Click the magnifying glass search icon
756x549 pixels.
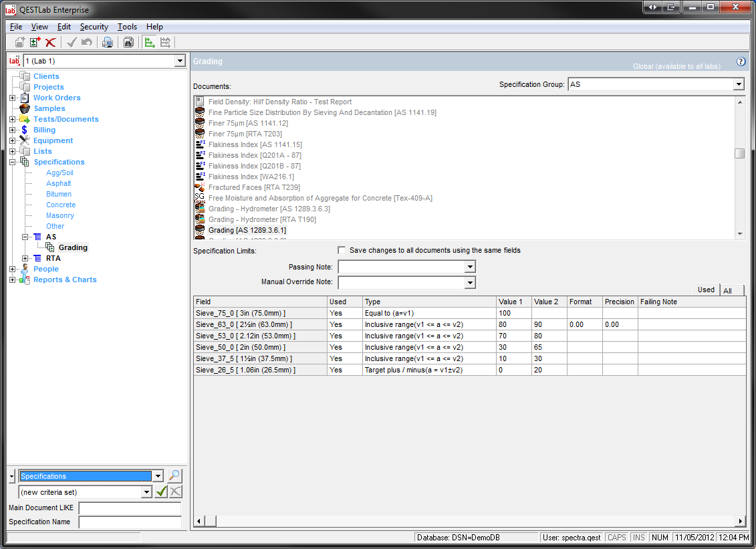(x=174, y=476)
